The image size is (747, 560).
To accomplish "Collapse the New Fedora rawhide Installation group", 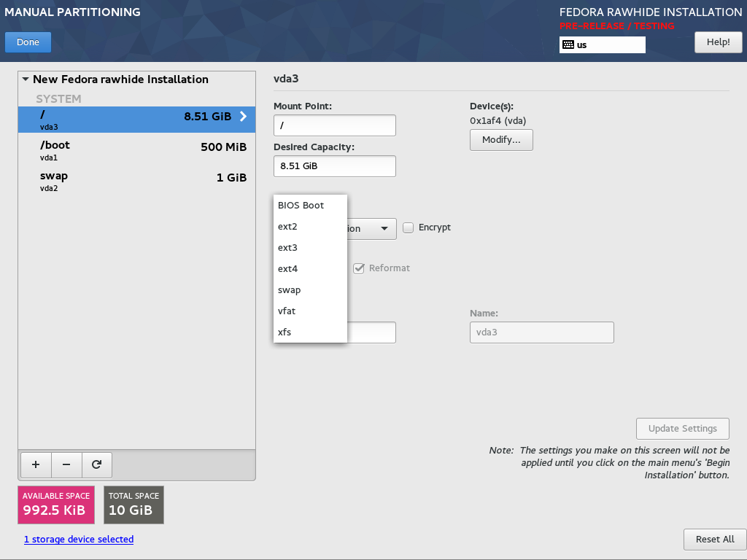I will [26, 79].
